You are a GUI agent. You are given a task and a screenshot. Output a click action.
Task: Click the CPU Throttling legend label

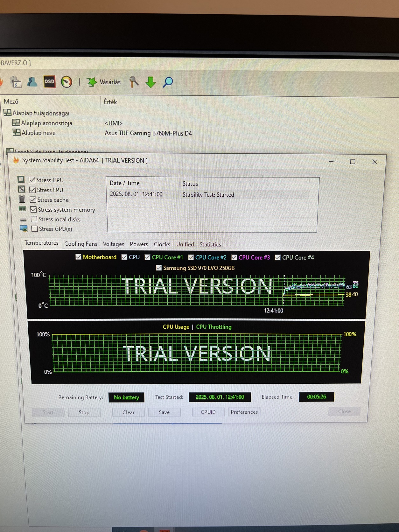click(214, 327)
